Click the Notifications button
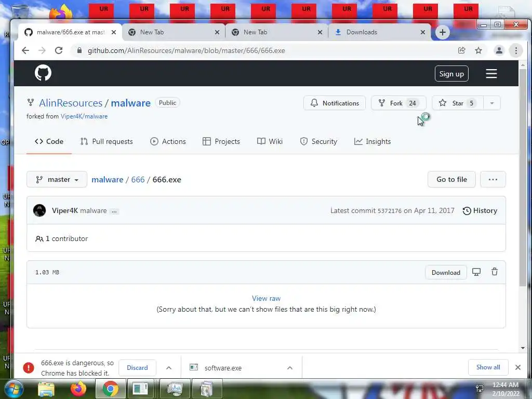 [x=334, y=103]
